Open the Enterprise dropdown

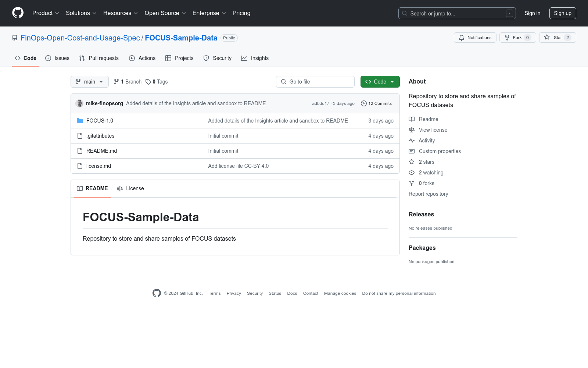[209, 13]
